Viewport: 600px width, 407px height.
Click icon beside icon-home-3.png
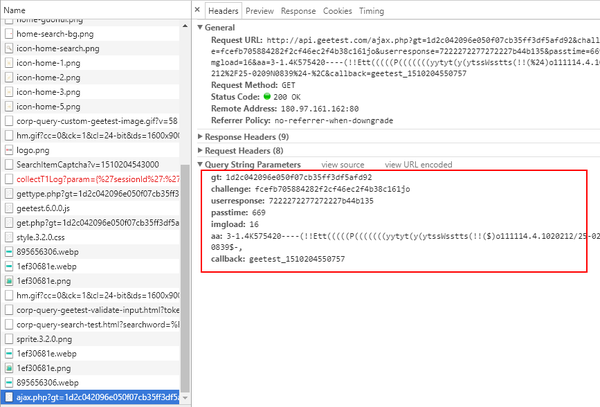point(9,92)
